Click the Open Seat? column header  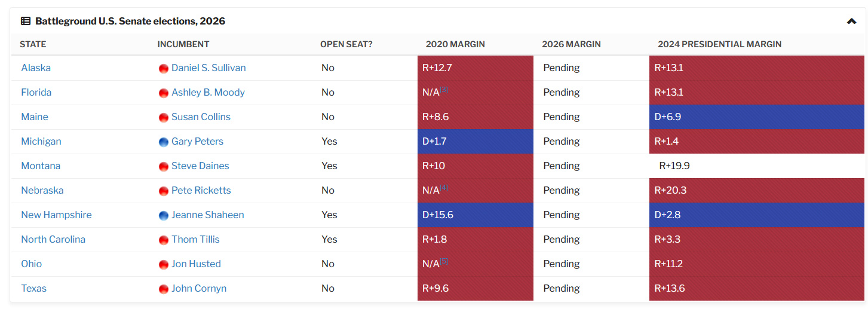coord(346,44)
